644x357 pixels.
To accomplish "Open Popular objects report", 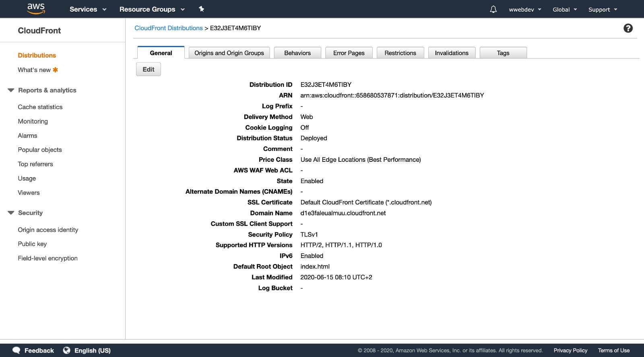I will 40,150.
